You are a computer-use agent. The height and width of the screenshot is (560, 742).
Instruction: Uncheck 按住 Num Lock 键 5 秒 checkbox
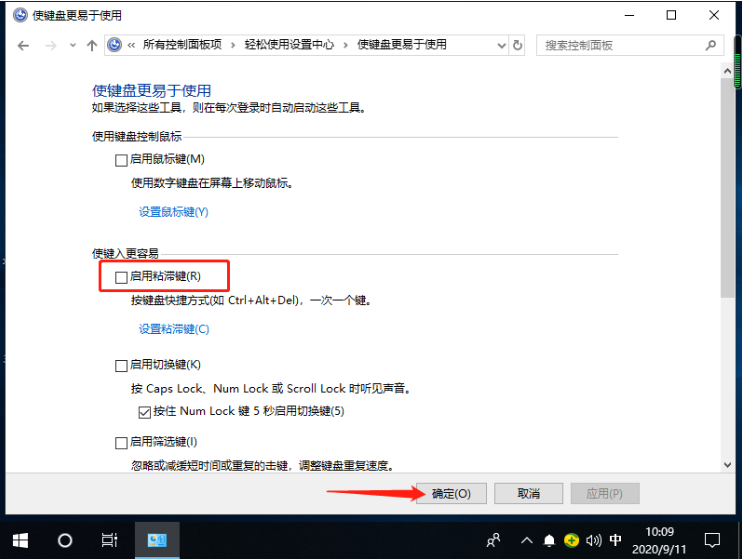pos(144,412)
